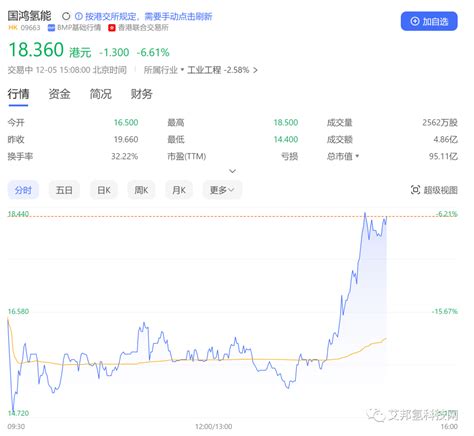474x436 pixels.
Task: Open the 所属行业 dropdown triangle
Action: pyautogui.click(x=182, y=70)
